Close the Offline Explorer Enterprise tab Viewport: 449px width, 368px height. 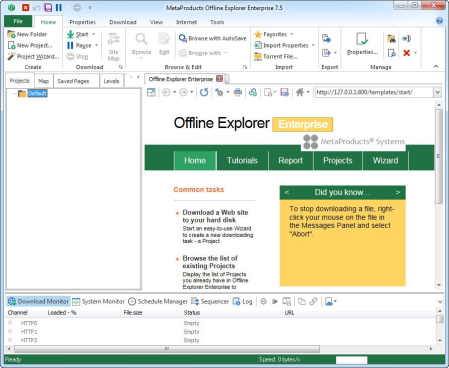point(219,79)
